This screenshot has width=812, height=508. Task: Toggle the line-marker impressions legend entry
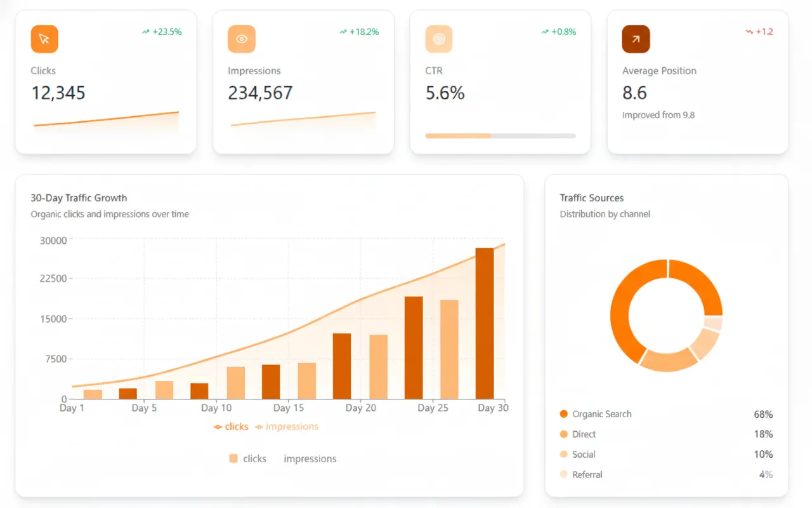(286, 427)
